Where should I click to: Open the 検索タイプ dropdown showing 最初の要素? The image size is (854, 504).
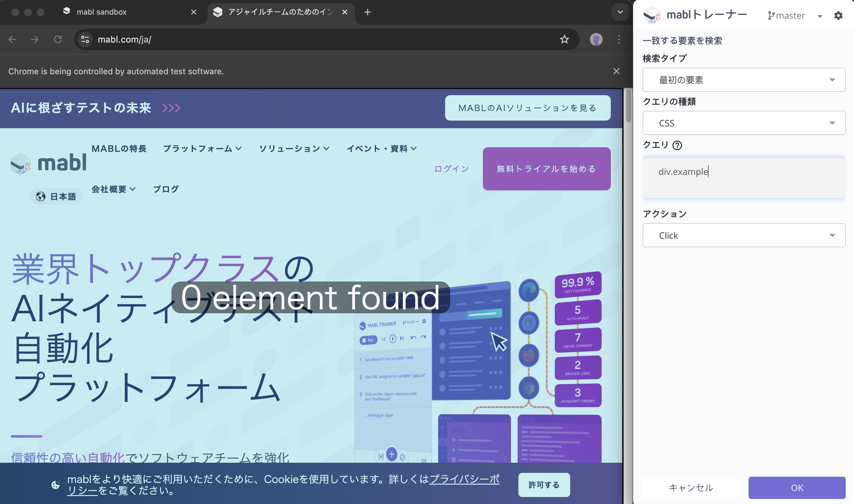pos(744,80)
